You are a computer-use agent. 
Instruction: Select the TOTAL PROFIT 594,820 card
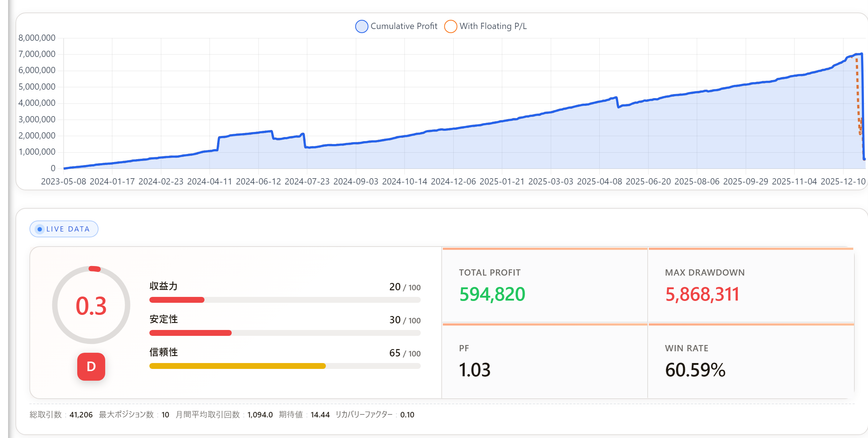(545, 285)
